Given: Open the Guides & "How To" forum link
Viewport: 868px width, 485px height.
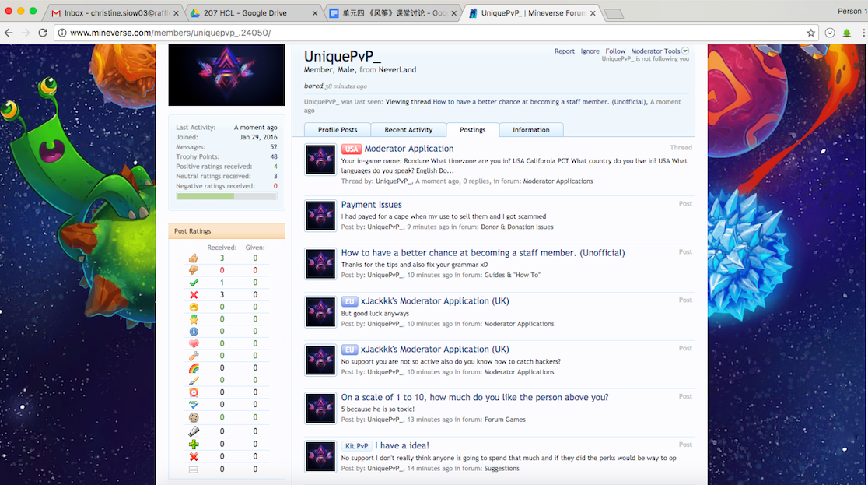Looking at the screenshot, I should (x=512, y=275).
